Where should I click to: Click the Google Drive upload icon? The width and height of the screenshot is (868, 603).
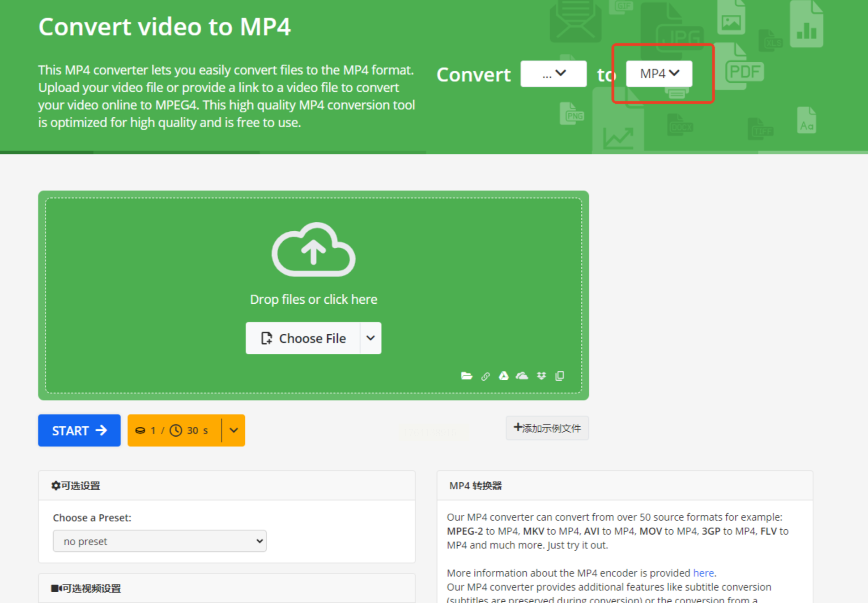point(504,376)
